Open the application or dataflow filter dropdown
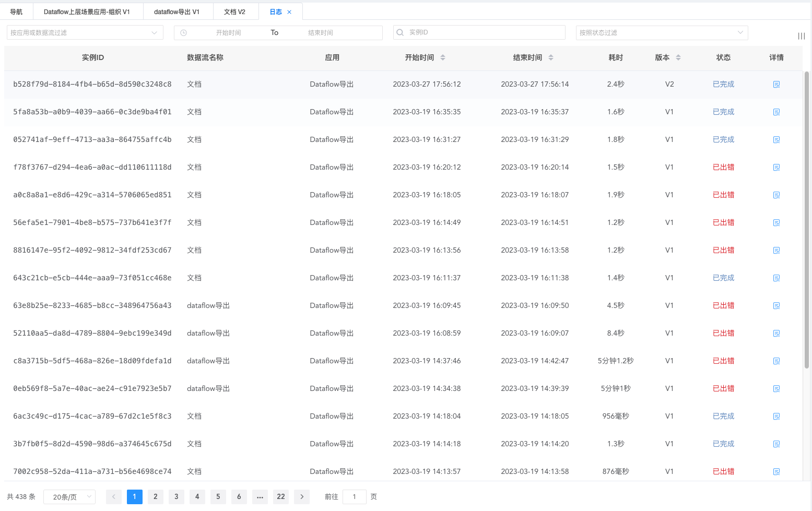812x511 pixels. click(x=85, y=32)
